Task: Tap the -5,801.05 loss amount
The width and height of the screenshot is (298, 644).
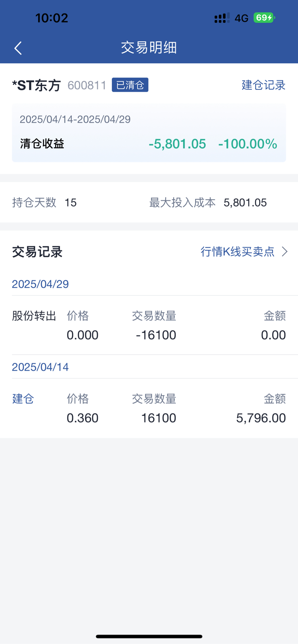Action: coord(177,144)
